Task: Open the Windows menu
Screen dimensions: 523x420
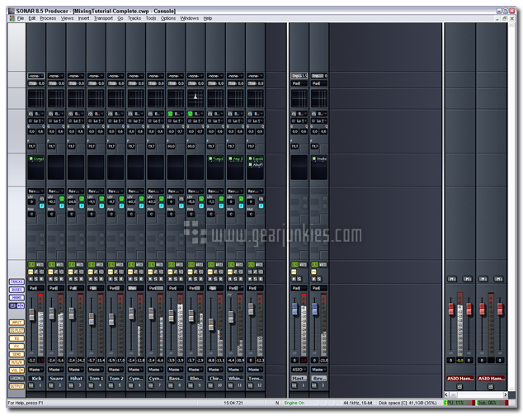Action: click(x=189, y=18)
